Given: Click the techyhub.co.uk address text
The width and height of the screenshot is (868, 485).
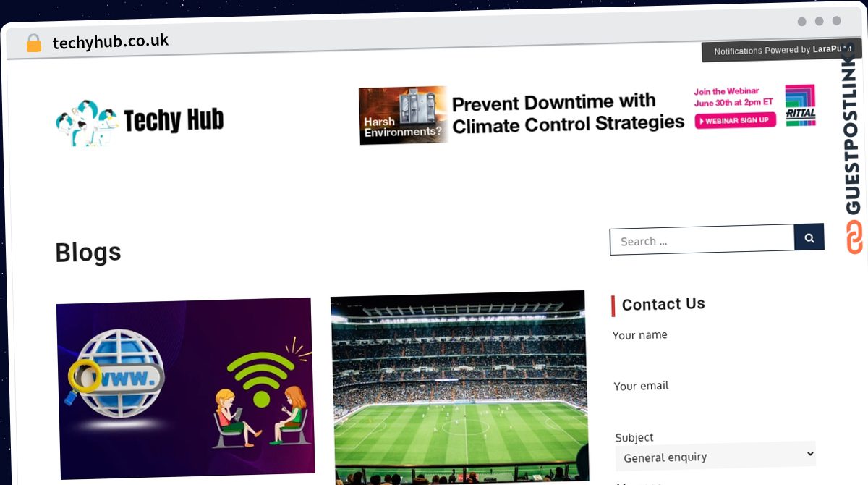Looking at the screenshot, I should (x=111, y=42).
